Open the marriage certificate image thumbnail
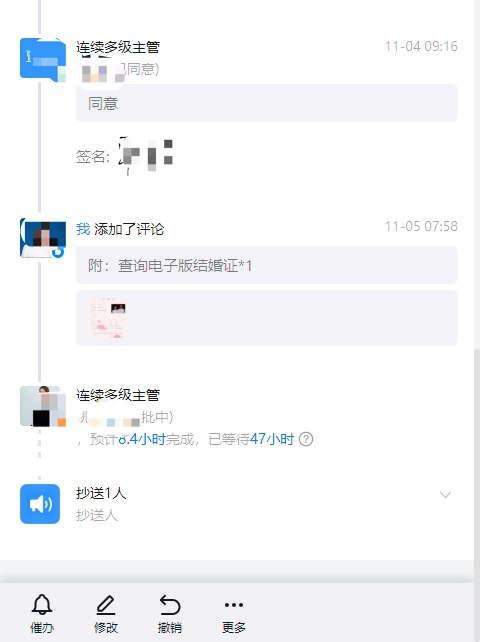This screenshot has width=480, height=642. click(x=108, y=318)
